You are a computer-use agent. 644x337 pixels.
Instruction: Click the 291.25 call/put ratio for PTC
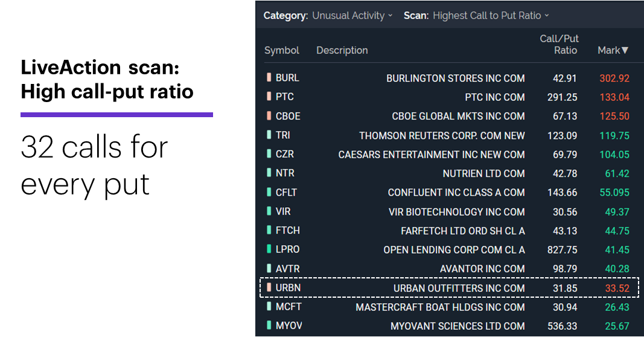[563, 97]
